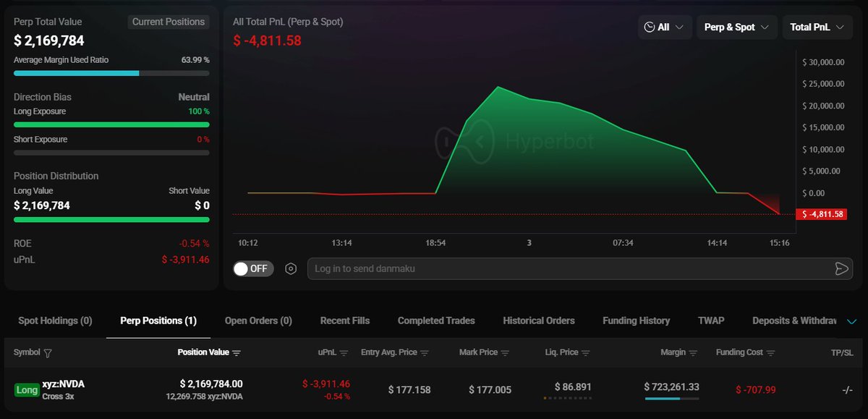Open Completed Trades tab
868x419 pixels.
pyautogui.click(x=436, y=321)
